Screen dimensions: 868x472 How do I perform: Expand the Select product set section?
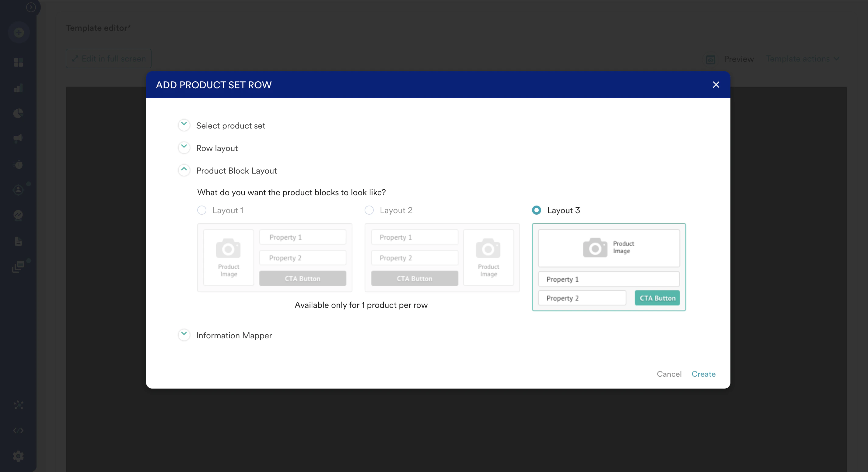click(x=184, y=125)
